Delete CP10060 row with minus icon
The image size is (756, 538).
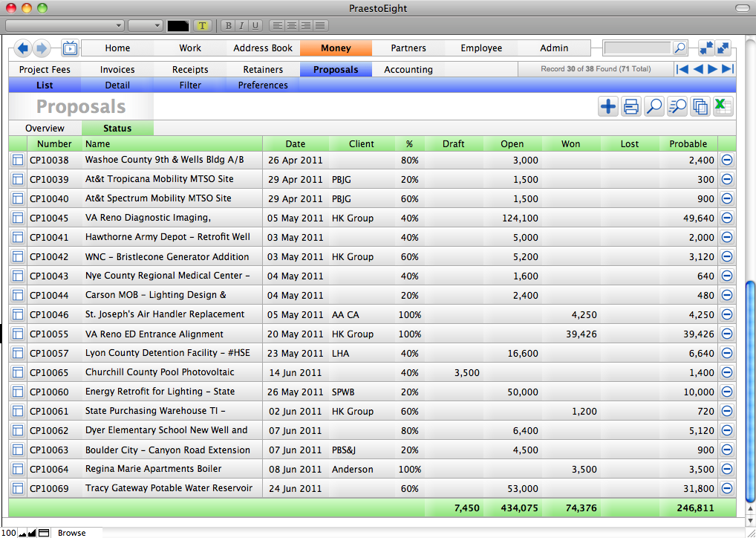pyautogui.click(x=727, y=392)
